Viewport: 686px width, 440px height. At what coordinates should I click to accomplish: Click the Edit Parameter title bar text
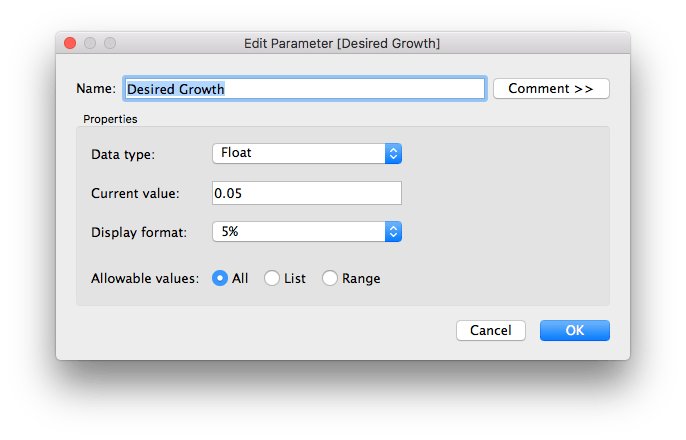342,43
